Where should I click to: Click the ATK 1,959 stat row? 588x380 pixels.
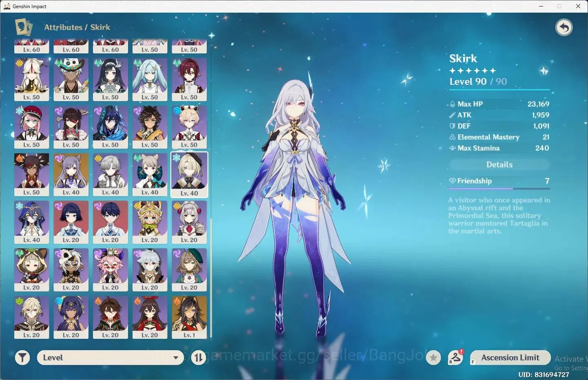pyautogui.click(x=499, y=115)
